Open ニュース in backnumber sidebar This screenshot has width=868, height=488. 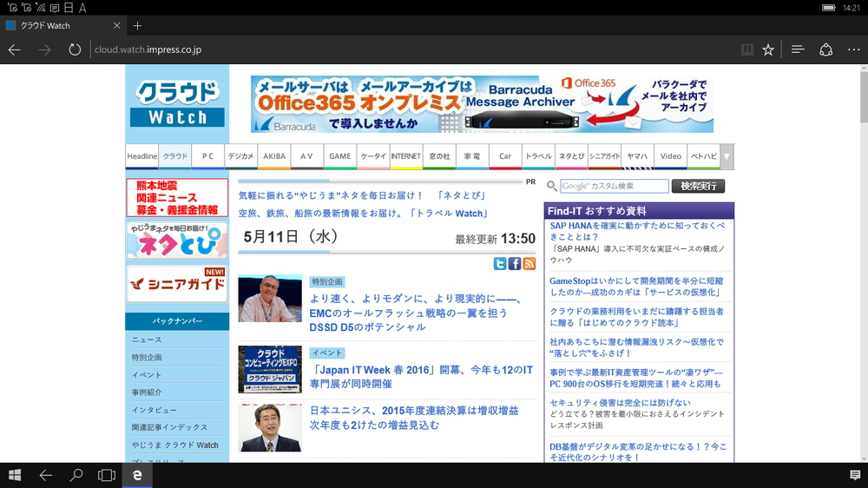[x=147, y=340]
